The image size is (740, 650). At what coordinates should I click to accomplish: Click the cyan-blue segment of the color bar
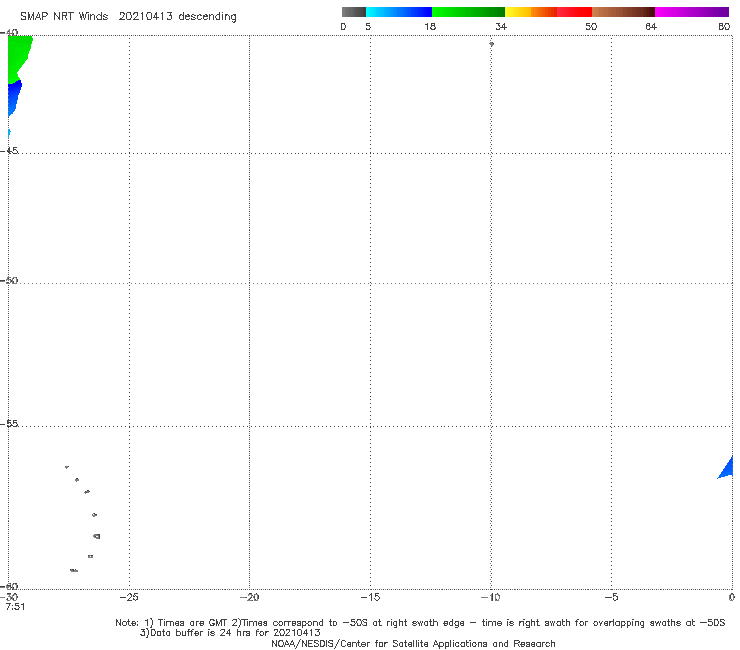[x=399, y=12]
